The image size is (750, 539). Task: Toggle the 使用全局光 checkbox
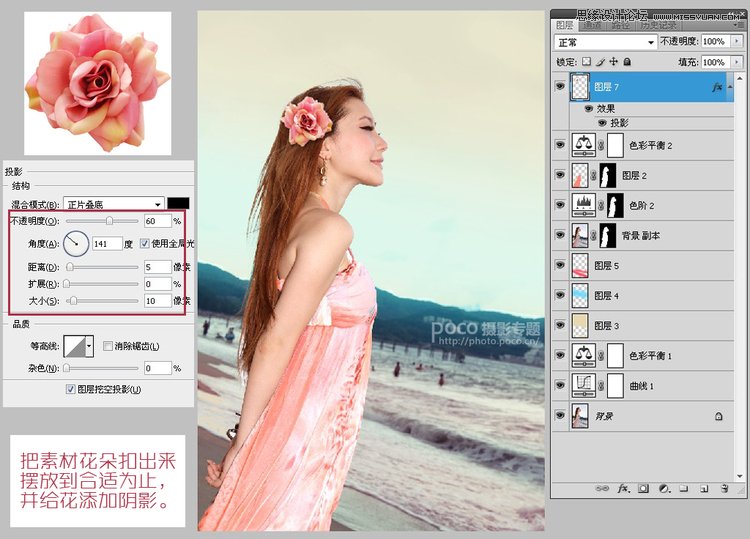[145, 243]
